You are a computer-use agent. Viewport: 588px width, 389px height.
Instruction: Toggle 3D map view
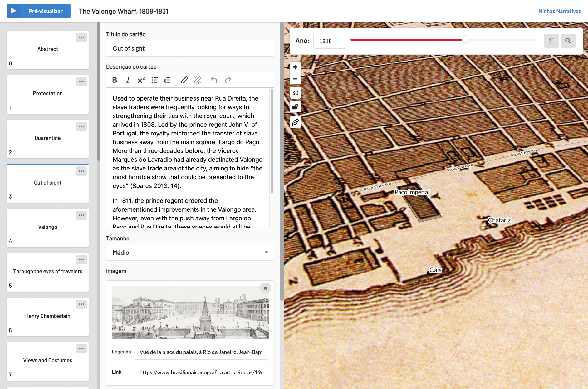tap(295, 93)
